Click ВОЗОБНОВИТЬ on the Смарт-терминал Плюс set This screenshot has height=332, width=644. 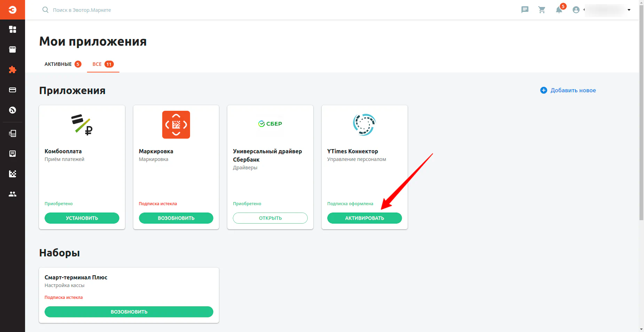click(x=129, y=312)
